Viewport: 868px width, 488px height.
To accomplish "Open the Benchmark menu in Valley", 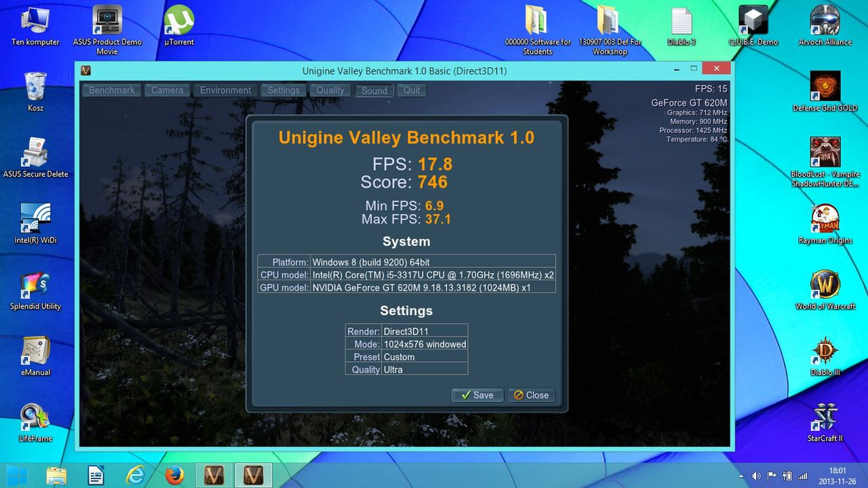I will [x=112, y=90].
